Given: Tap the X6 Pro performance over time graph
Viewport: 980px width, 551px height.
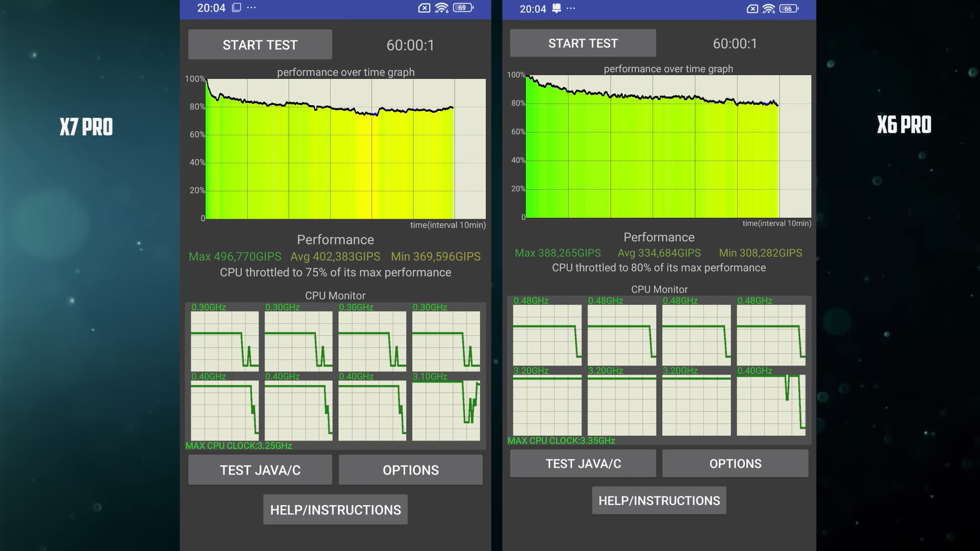Looking at the screenshot, I should [x=668, y=146].
